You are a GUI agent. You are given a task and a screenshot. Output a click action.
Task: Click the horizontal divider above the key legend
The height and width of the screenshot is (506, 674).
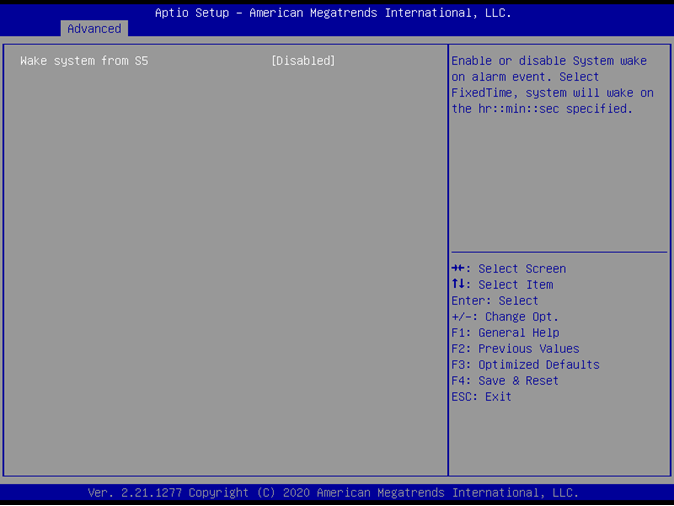pos(559,252)
